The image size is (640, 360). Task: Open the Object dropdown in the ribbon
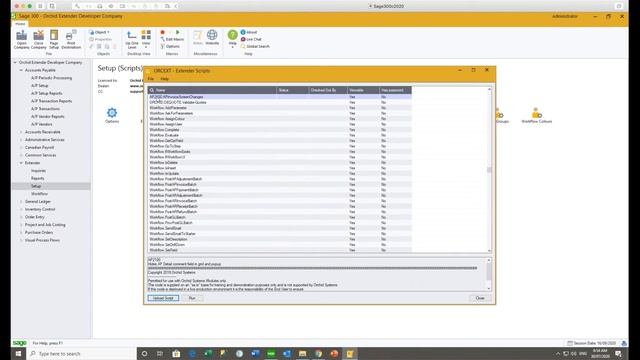point(99,32)
